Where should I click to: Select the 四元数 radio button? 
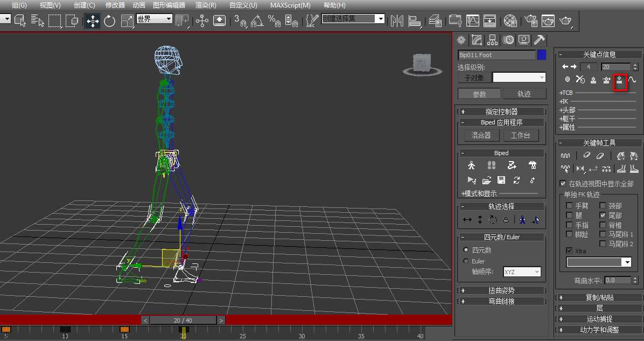[466, 250]
